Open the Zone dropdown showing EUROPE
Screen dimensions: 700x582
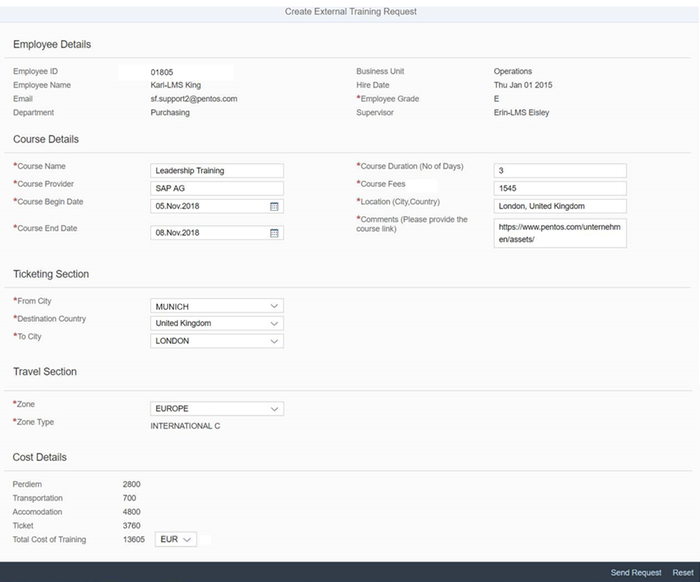tap(274, 409)
